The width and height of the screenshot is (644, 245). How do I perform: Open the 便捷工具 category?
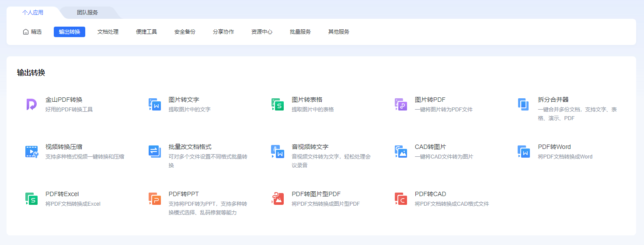[146, 32]
